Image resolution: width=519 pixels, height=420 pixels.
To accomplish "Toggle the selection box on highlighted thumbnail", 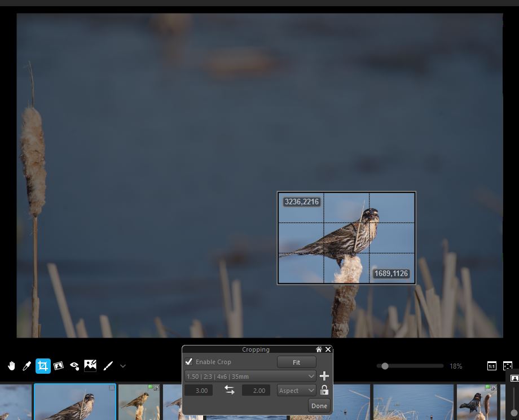I will [x=112, y=388].
